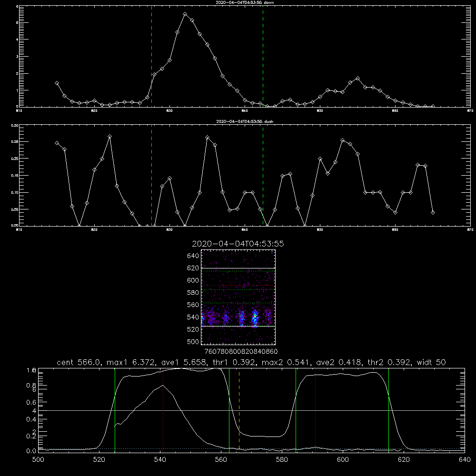This screenshot has width=476, height=476.
Task: Click the right green dashed line in the dusk plot
Action: [x=263, y=176]
